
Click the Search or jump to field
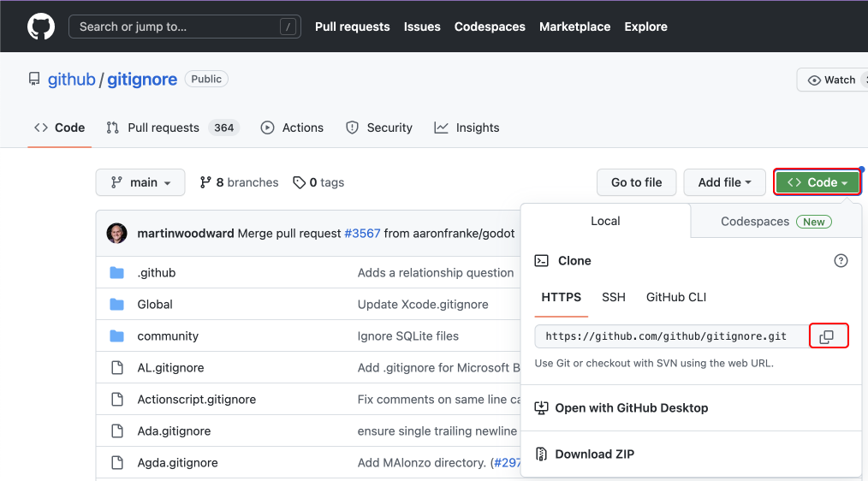(184, 27)
